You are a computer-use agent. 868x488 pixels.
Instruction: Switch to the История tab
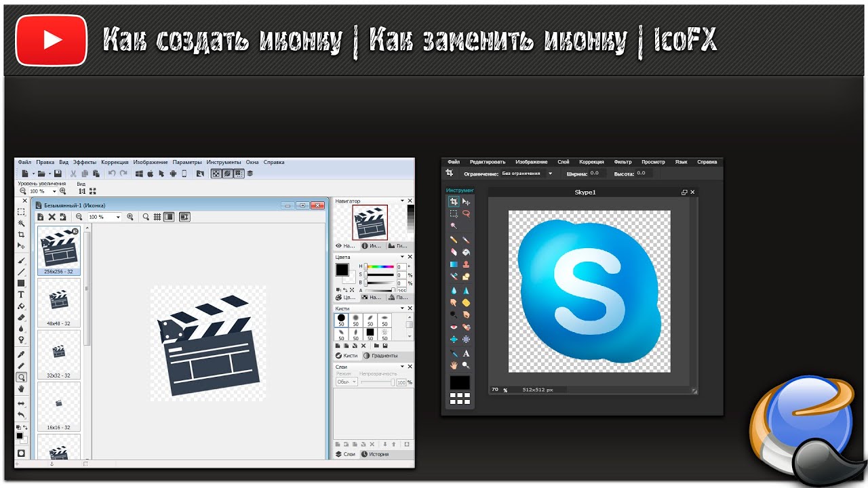pyautogui.click(x=374, y=454)
